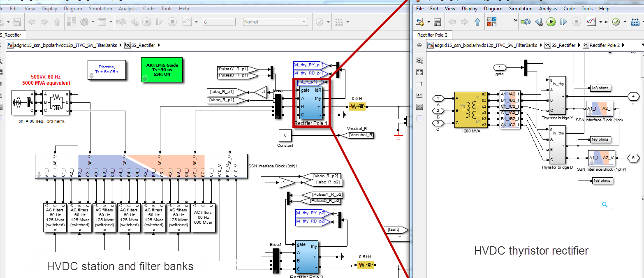The width and height of the screenshot is (644, 278).
Task: Click the green ARTEMiS Guide block
Action: [x=162, y=69]
